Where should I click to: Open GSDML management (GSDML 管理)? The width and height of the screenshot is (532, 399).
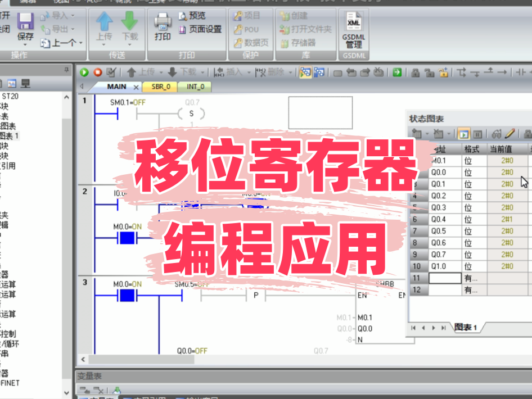click(x=354, y=30)
